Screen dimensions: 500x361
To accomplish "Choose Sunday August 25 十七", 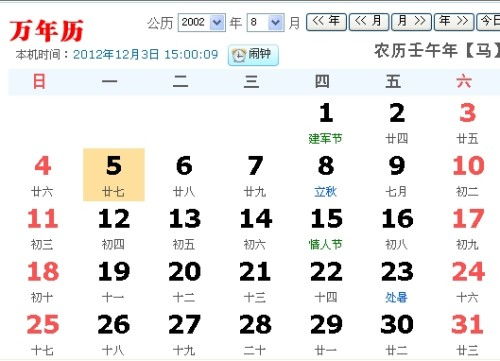I will pyautogui.click(x=42, y=334).
